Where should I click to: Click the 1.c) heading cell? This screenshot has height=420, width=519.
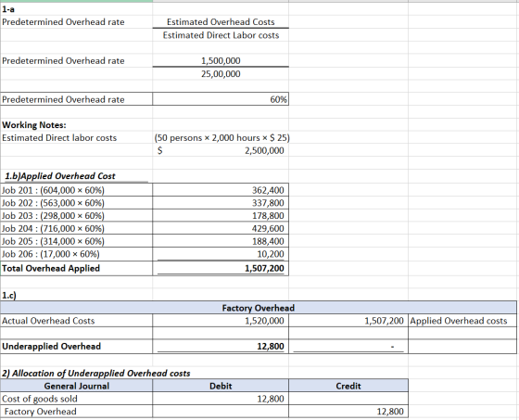(x=76, y=295)
